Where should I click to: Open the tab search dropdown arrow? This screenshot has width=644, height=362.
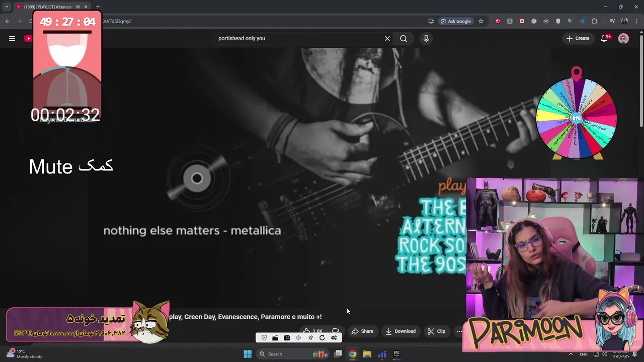[x=7, y=7]
